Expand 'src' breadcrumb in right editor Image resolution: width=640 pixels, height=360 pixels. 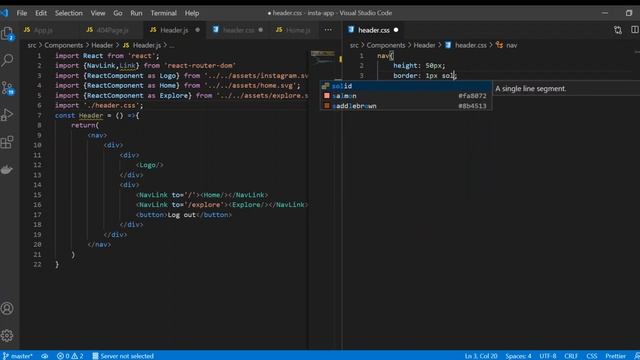354,45
